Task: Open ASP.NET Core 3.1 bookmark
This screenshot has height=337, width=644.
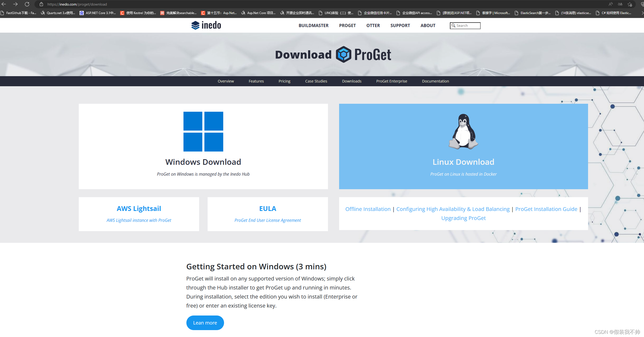Action: (98, 13)
